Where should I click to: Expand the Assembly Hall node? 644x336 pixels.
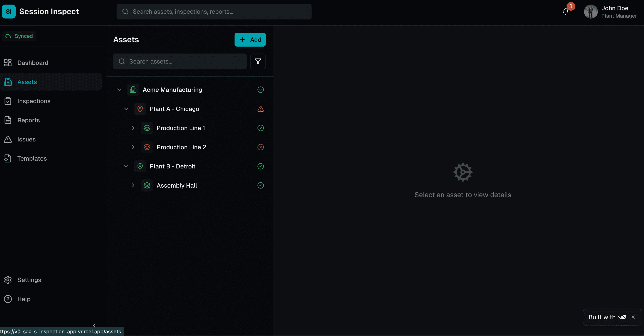tap(133, 185)
